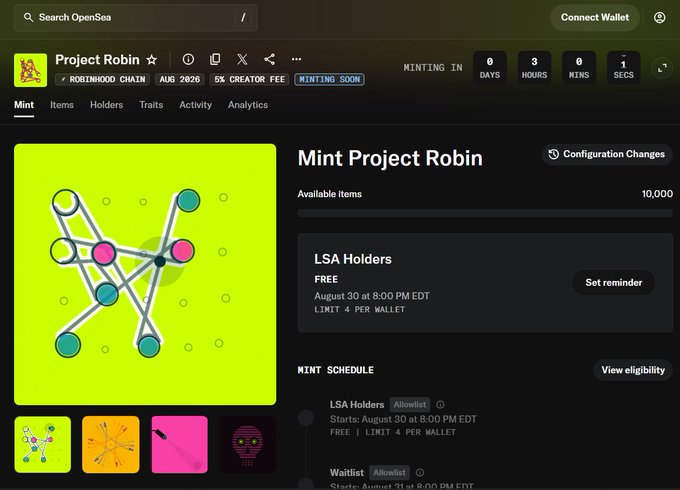680x490 pixels.
Task: Select the Mint tab
Action: 24,105
